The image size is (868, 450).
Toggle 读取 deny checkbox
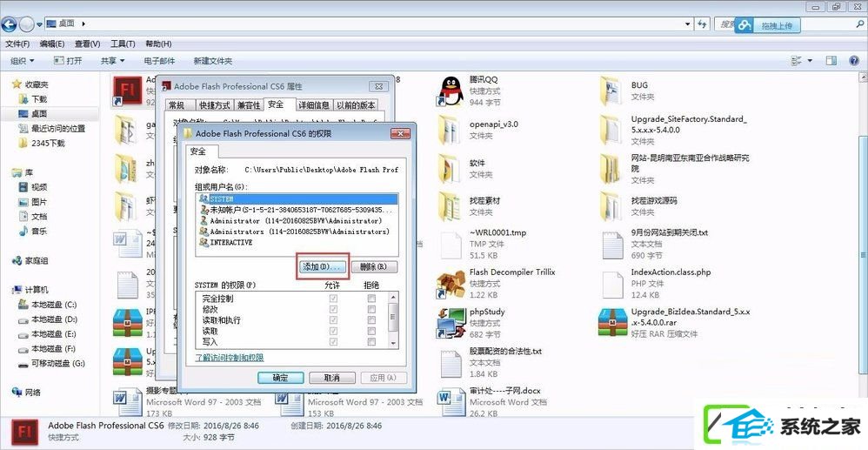click(371, 331)
